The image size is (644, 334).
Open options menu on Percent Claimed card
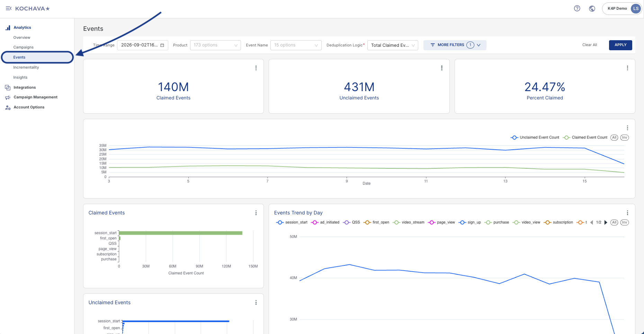[627, 68]
